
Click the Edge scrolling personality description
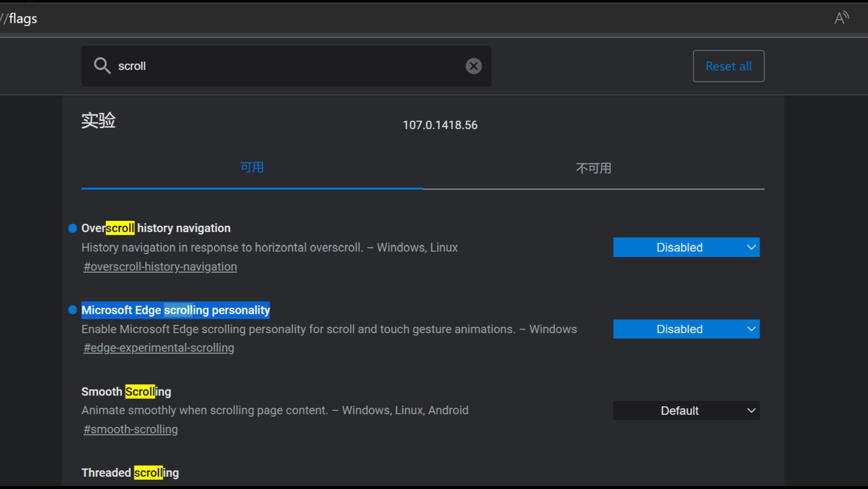tap(329, 329)
